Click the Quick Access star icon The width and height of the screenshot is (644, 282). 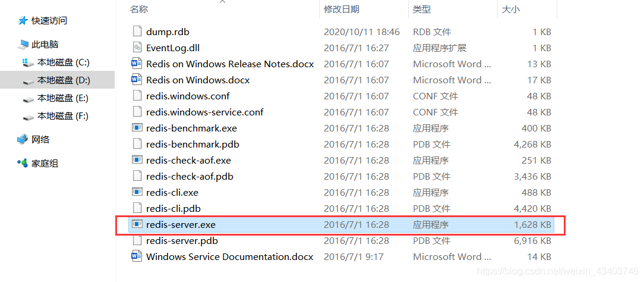pos(23,21)
